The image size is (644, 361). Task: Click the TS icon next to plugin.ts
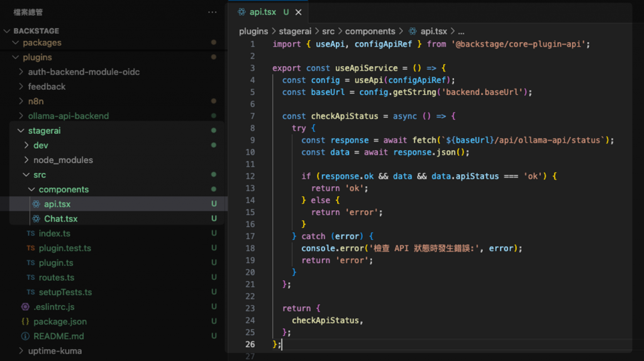(x=31, y=263)
